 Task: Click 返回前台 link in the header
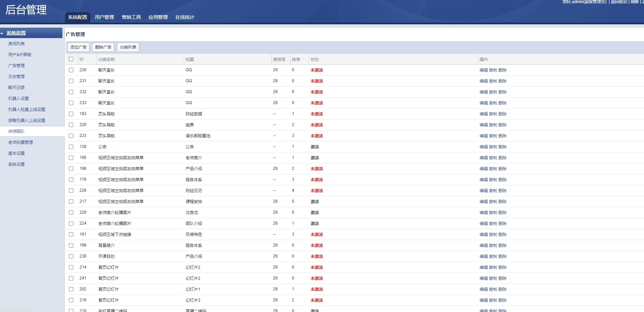[619, 2]
